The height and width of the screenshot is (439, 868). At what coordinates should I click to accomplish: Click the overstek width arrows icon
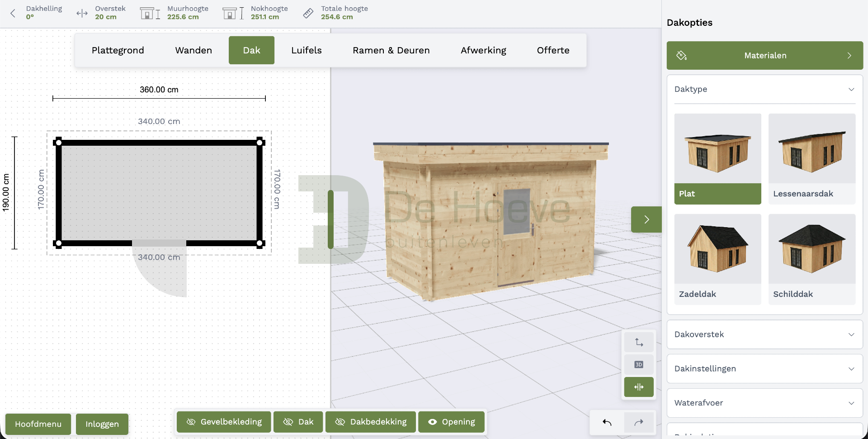pyautogui.click(x=82, y=13)
